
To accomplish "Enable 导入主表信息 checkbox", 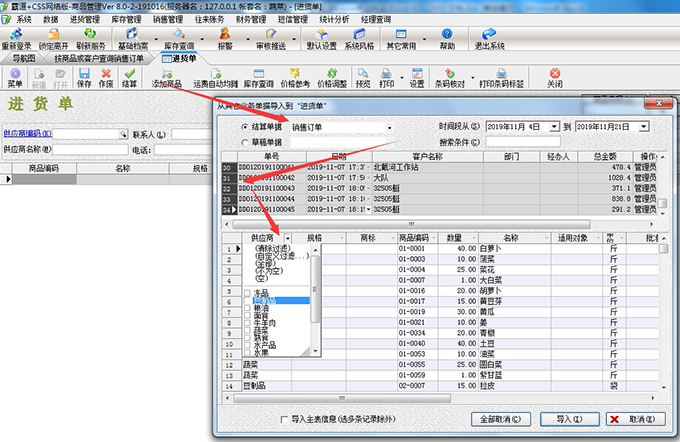I will [x=284, y=419].
